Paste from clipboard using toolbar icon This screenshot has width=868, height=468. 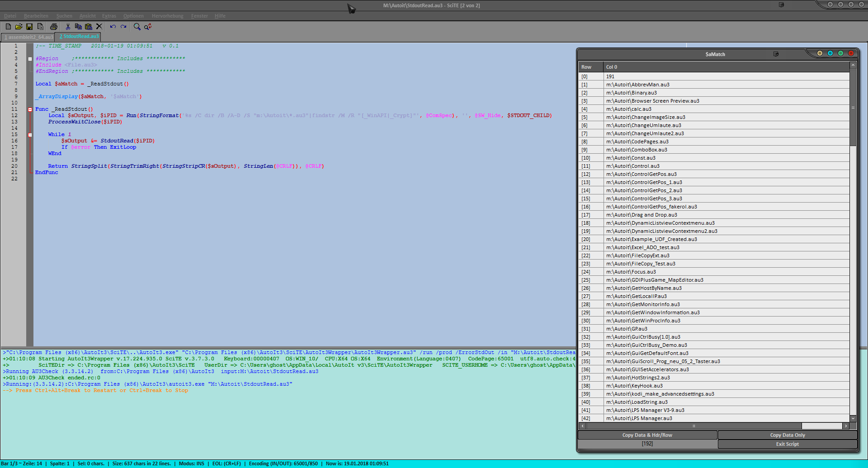pos(89,27)
